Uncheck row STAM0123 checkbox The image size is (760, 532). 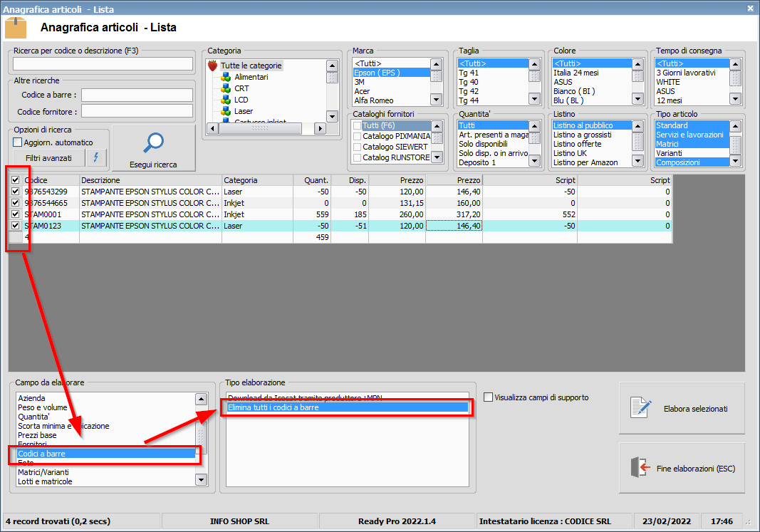tap(16, 225)
